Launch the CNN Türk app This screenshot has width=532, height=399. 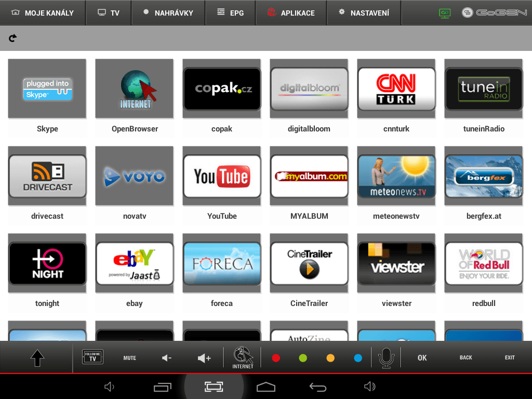coord(396,88)
